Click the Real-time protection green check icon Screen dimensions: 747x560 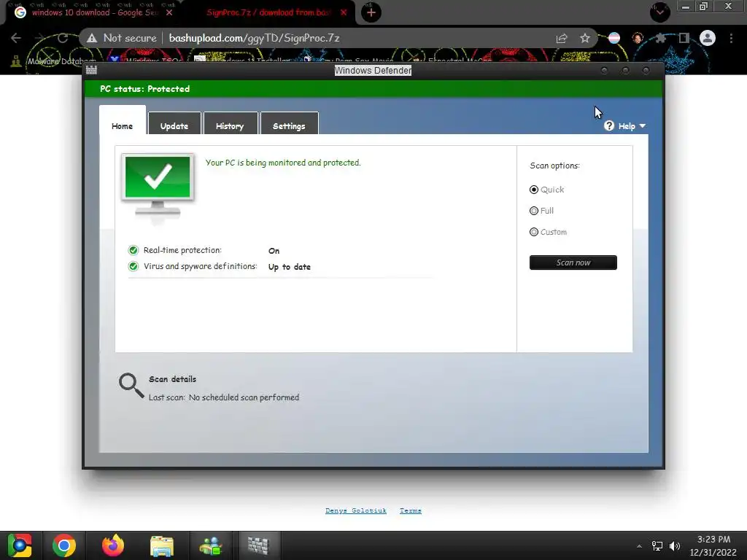point(133,250)
